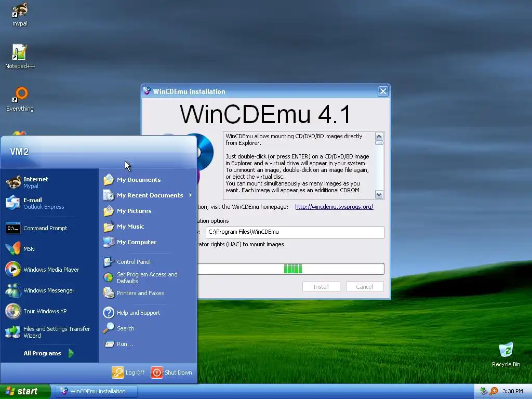
Task: Open Files and Settings Transfer Wizard
Action: point(50,332)
